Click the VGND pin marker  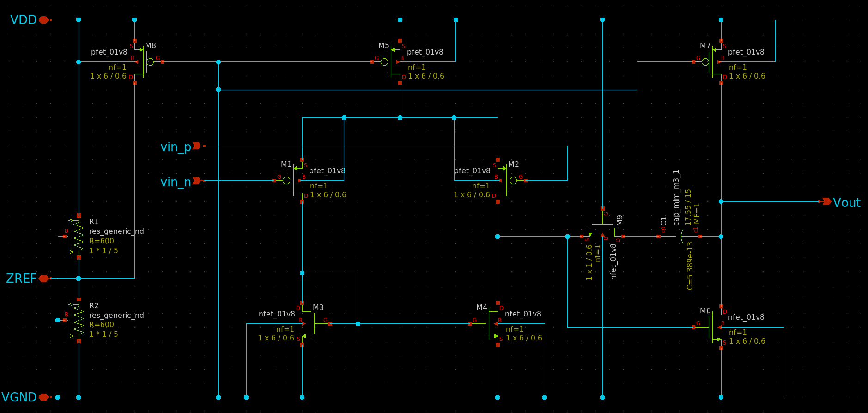[43, 397]
